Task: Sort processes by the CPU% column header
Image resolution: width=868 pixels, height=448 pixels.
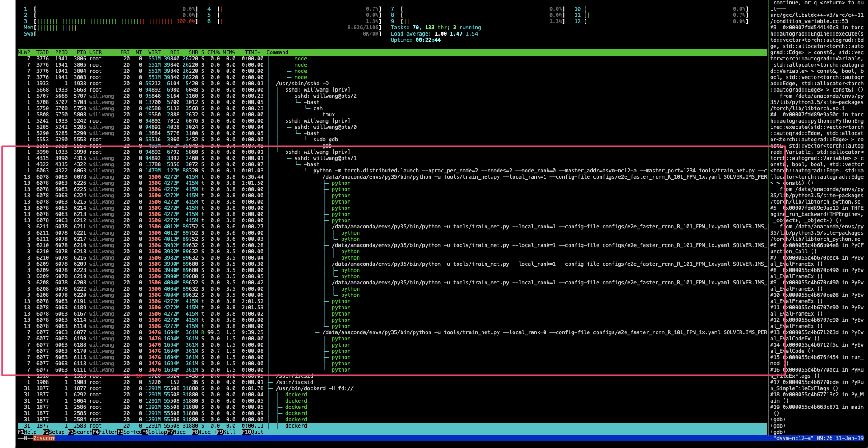Action: click(214, 52)
